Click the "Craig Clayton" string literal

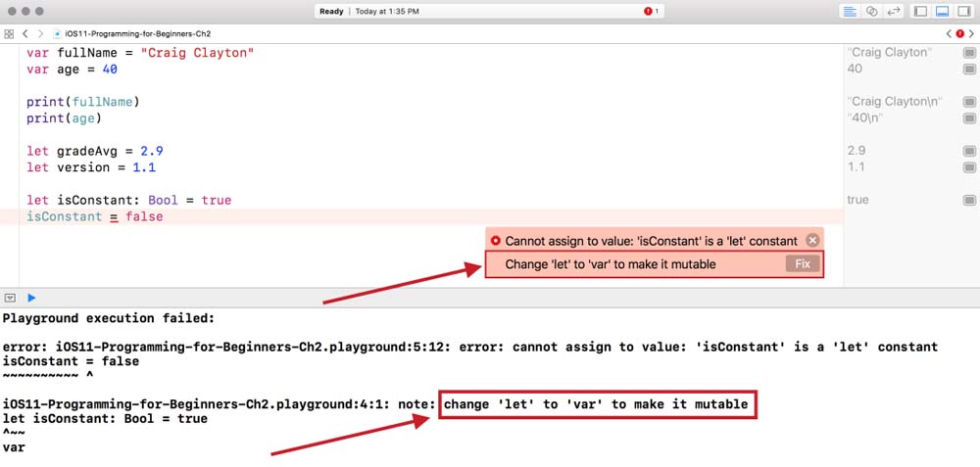pos(197,53)
